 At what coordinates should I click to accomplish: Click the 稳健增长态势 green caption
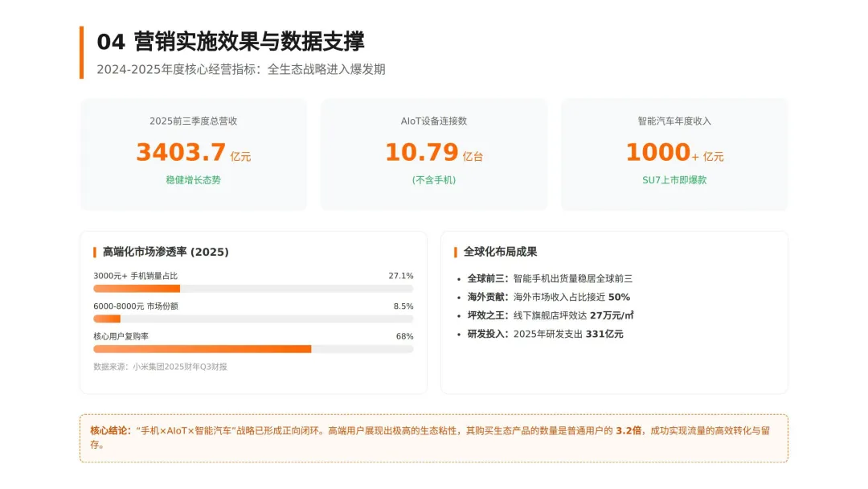(193, 180)
